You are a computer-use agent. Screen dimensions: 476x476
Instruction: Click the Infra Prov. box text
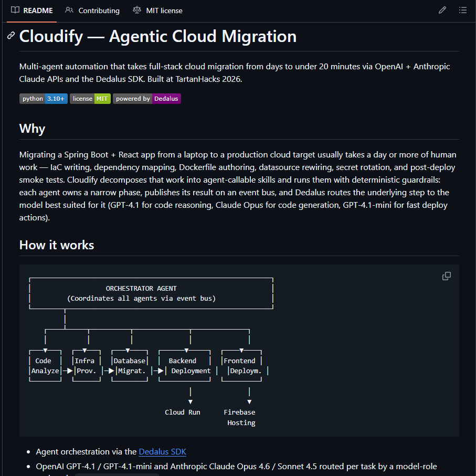tap(85, 366)
